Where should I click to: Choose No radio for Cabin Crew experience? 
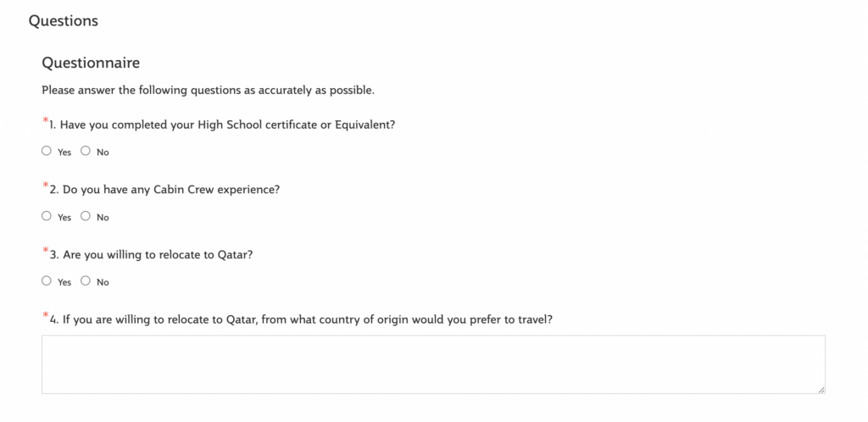(x=86, y=216)
